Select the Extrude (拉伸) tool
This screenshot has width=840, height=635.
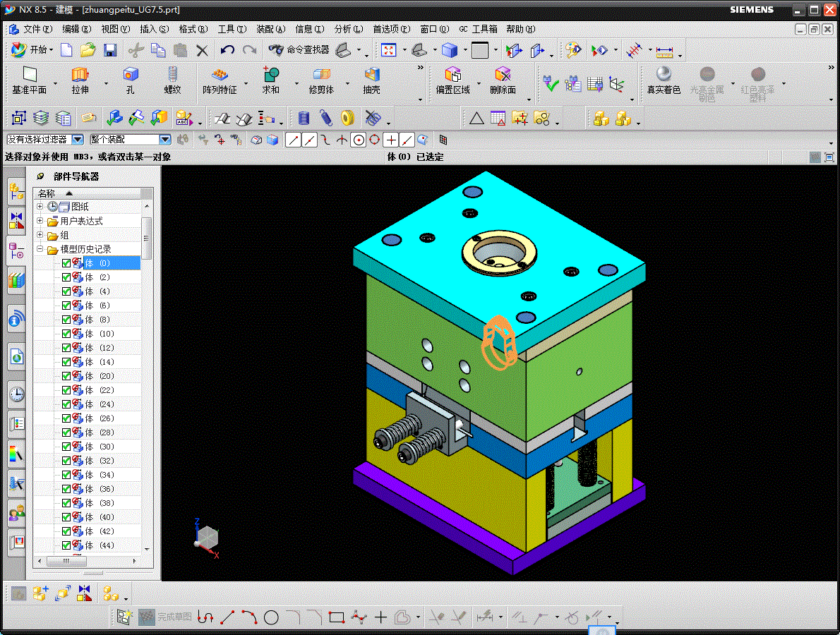pyautogui.click(x=80, y=81)
